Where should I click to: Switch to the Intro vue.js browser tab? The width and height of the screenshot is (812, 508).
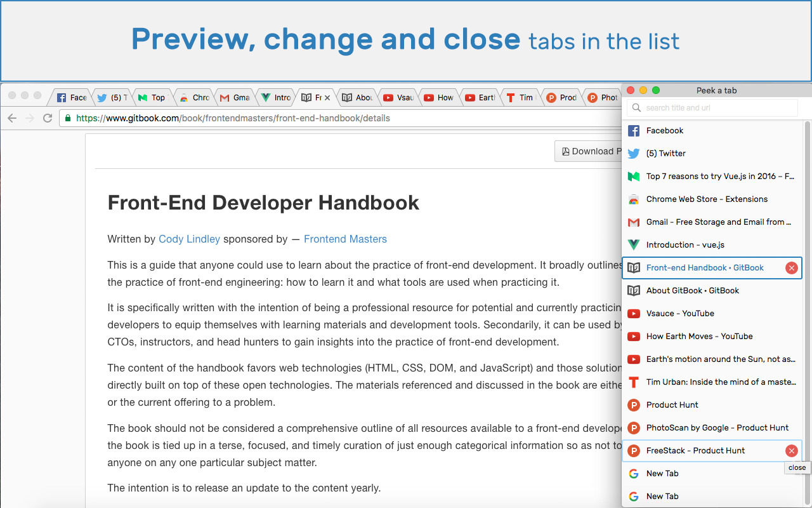[276, 97]
